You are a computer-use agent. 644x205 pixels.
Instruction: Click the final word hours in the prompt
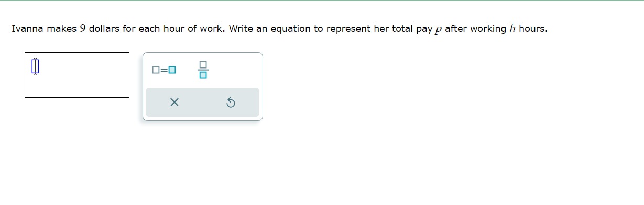(532, 29)
